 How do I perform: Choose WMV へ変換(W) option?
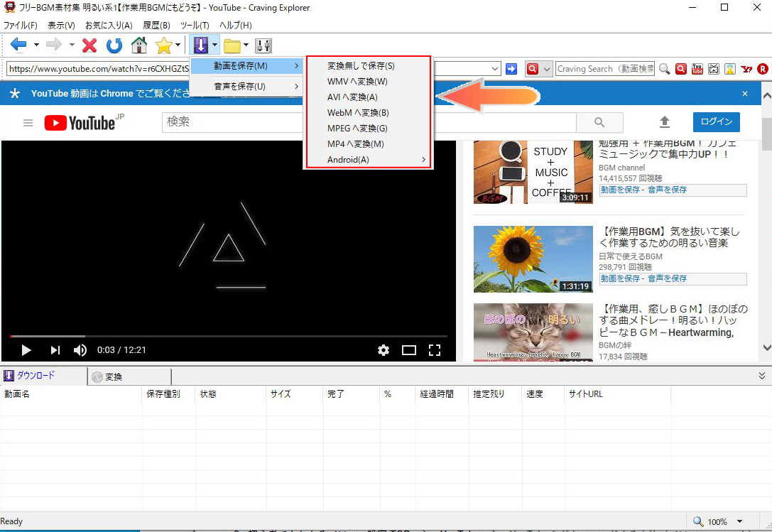coord(369,81)
